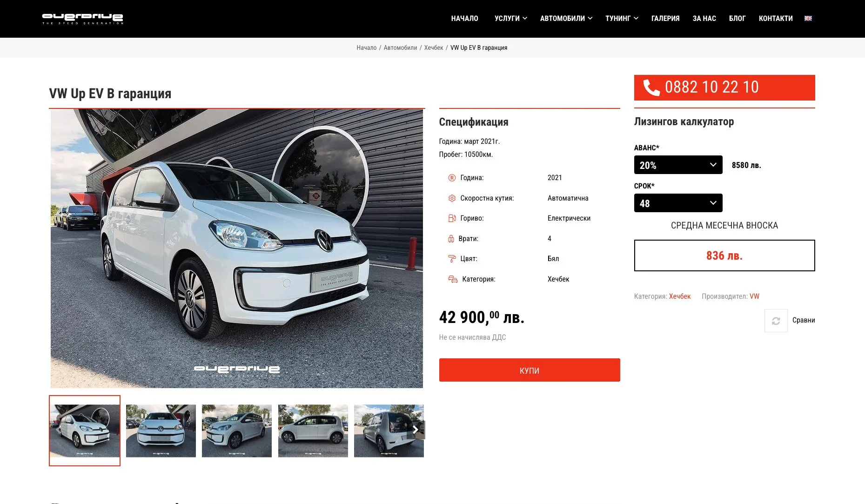Image resolution: width=865 pixels, height=504 pixels.
Task: Click the Електрически fuel value
Action: (569, 218)
